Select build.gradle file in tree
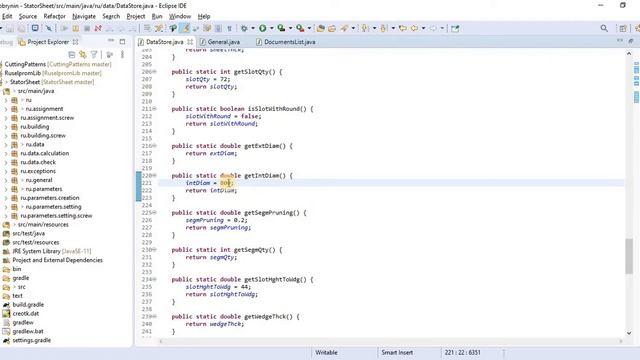The height and width of the screenshot is (360, 640). tap(28, 304)
